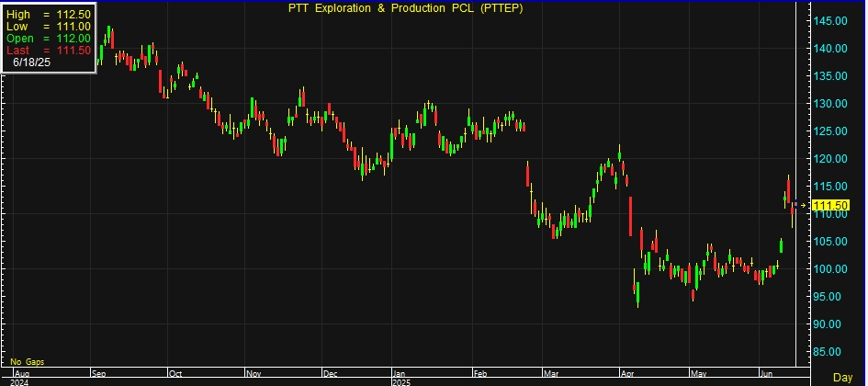868x386 pixels.
Task: Click the 135.00 price axis label
Action: [830, 76]
